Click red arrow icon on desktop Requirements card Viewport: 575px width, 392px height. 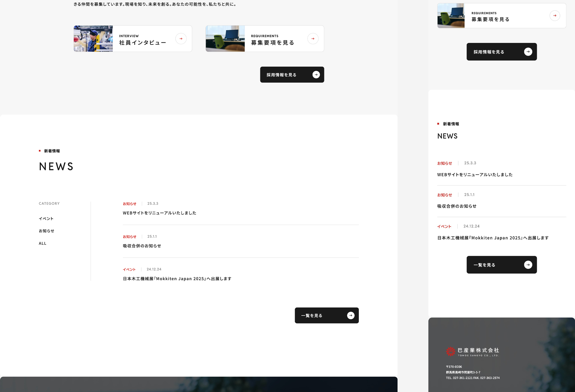(313, 39)
